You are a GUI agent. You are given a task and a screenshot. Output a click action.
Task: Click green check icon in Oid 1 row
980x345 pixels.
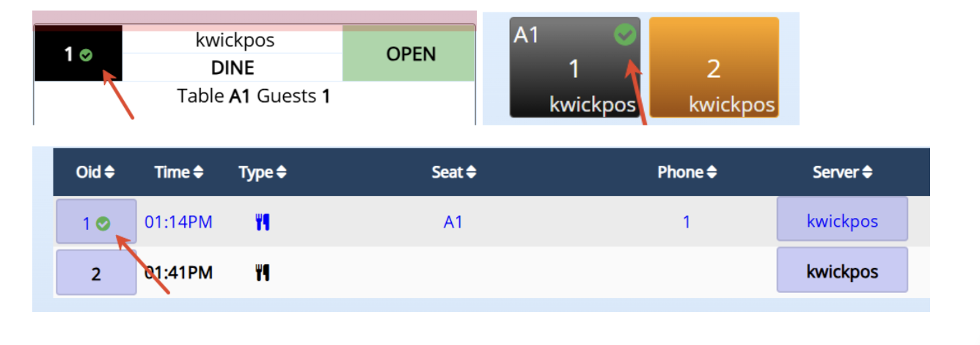103,223
